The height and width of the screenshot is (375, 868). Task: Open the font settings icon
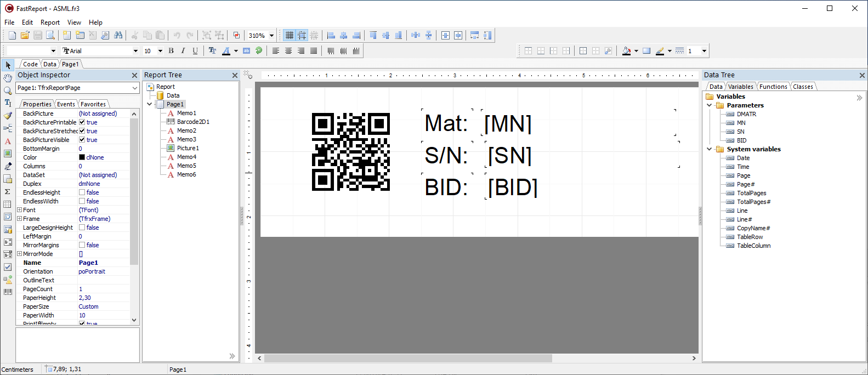point(213,51)
